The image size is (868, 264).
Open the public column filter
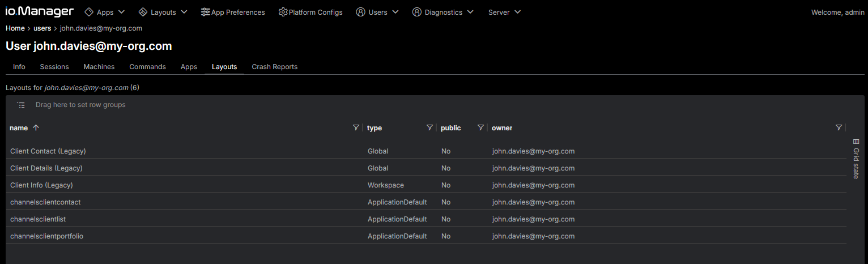(480, 128)
